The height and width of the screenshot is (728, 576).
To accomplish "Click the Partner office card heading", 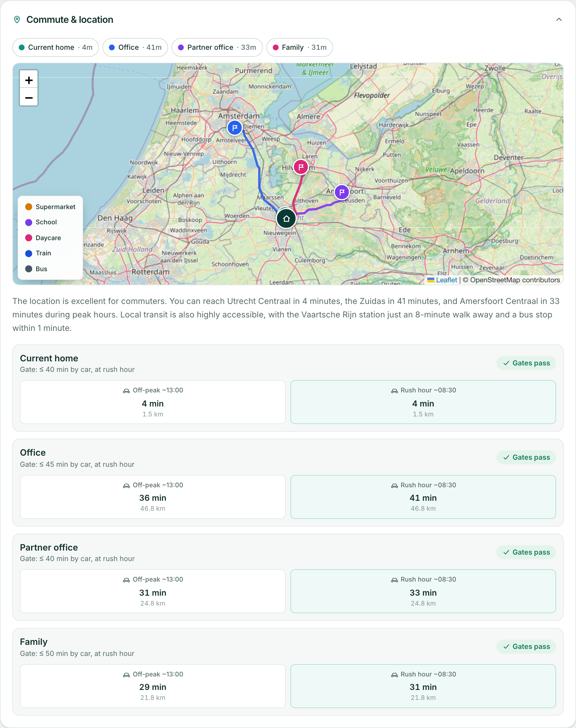I will [x=49, y=548].
